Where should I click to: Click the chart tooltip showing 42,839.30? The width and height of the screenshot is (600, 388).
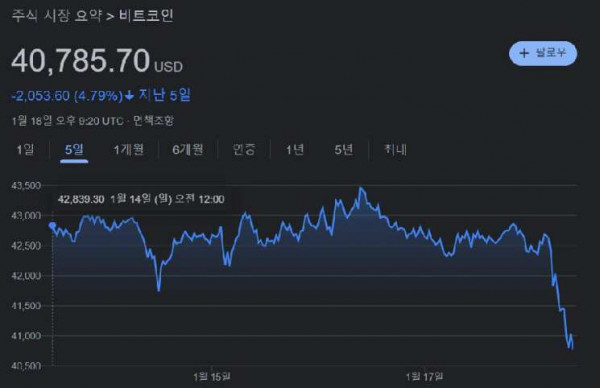[x=141, y=199]
